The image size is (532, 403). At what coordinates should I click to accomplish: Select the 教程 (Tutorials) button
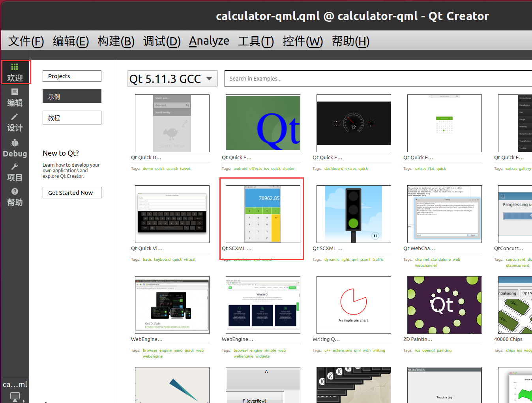point(72,118)
